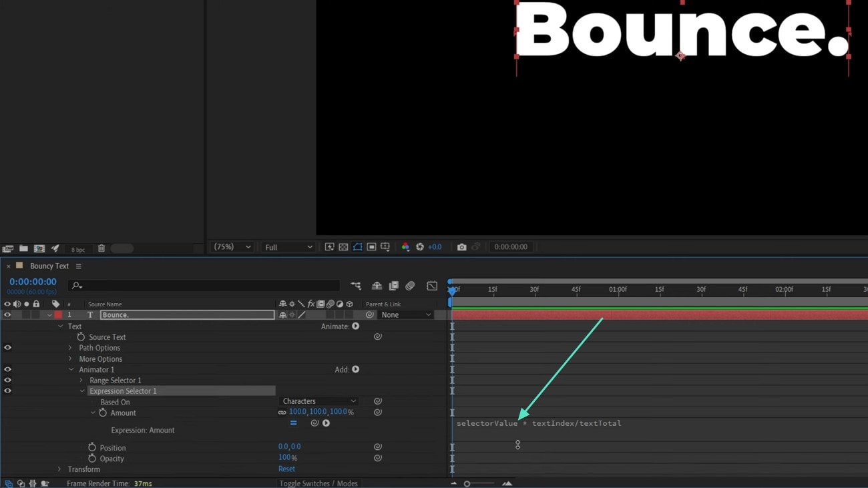Open the Composition Mini-Flowchart
868x488 pixels.
356,286
